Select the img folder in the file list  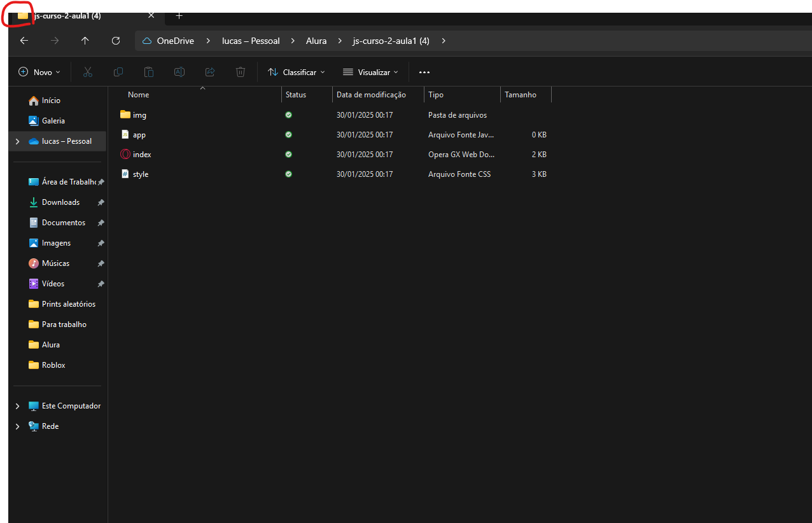click(x=139, y=115)
